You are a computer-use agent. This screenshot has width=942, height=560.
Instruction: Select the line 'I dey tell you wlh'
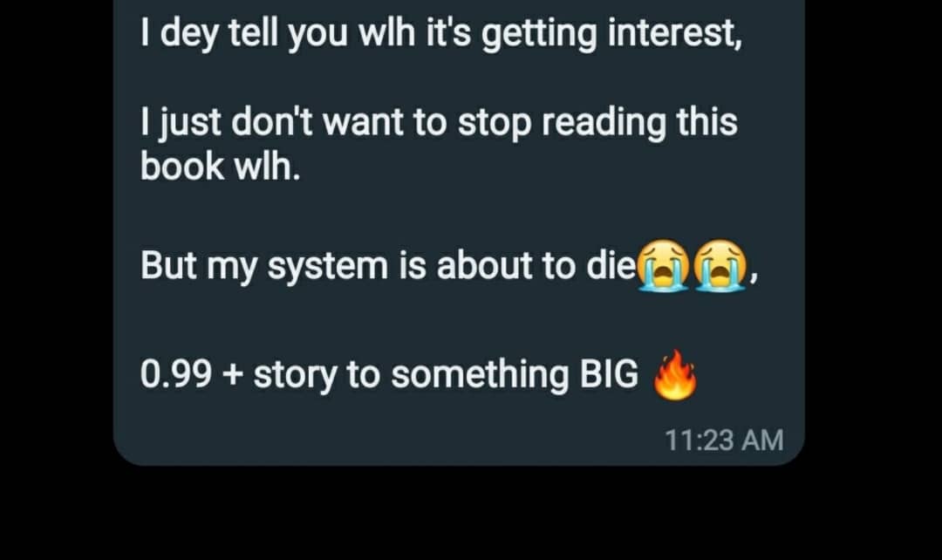click(x=278, y=33)
